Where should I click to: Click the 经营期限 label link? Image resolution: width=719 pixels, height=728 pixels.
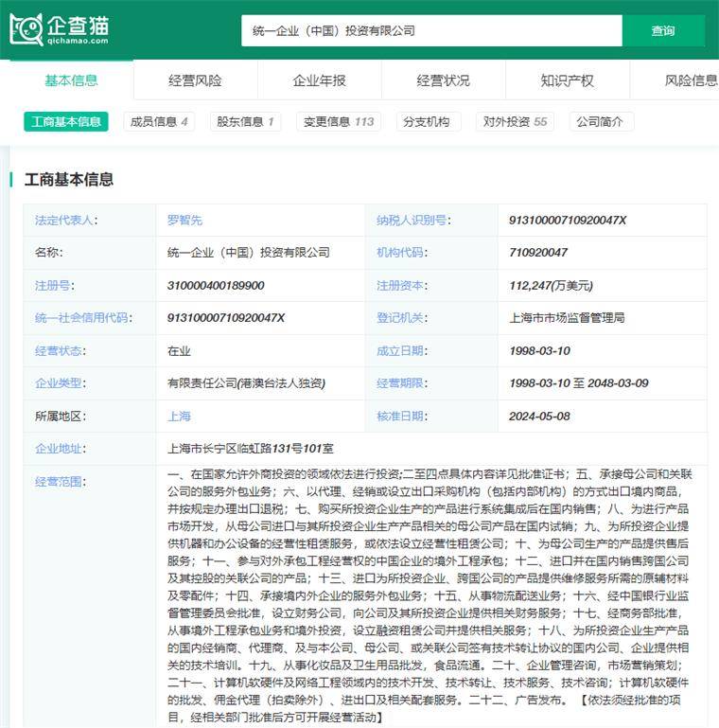click(400, 383)
